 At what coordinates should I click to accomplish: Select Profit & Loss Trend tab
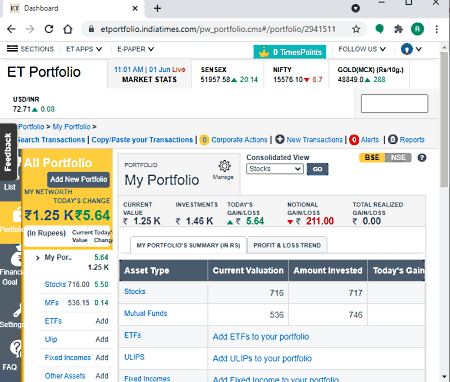tap(287, 245)
